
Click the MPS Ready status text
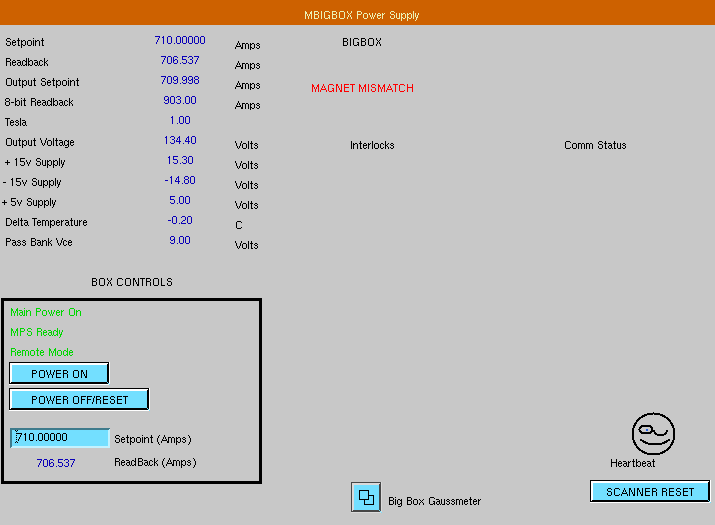click(36, 333)
